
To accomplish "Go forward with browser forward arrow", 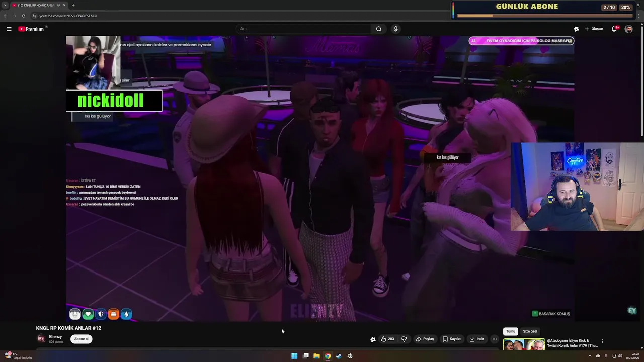I will (x=14, y=16).
